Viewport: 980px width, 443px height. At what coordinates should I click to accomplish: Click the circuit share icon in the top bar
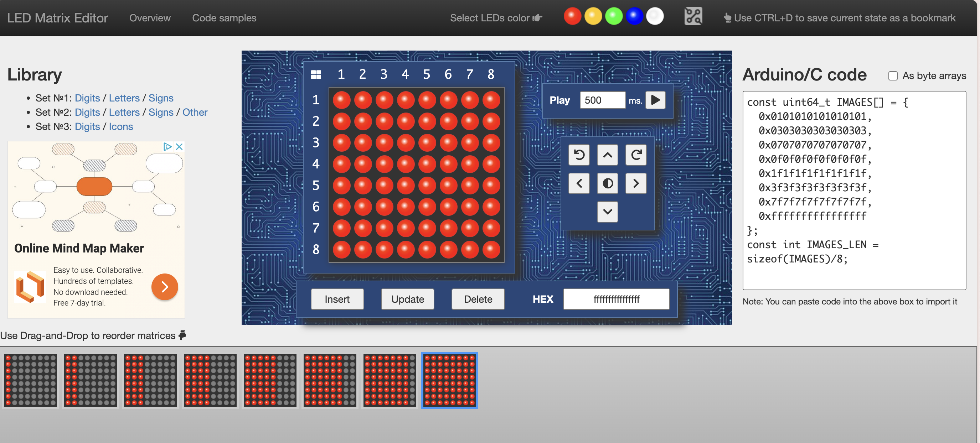pos(693,16)
